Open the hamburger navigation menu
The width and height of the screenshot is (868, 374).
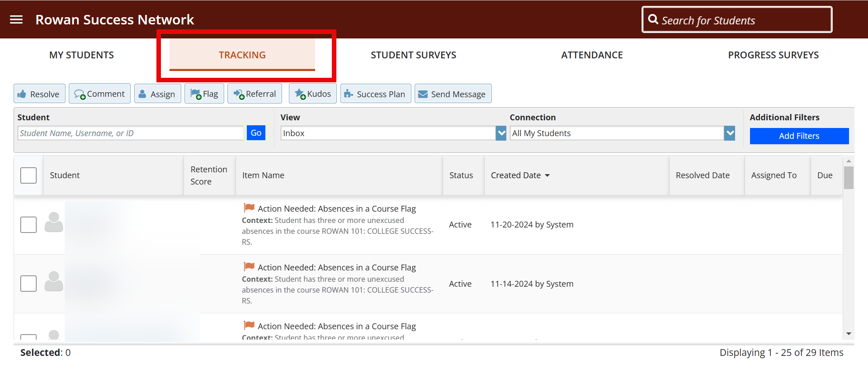pos(16,19)
